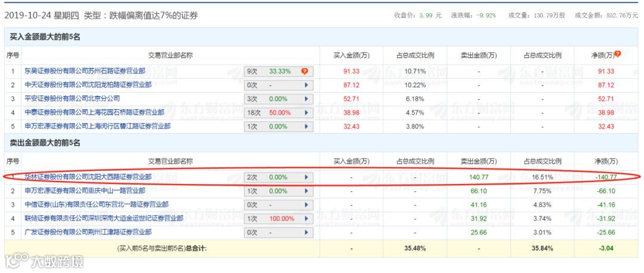
Task: Click net amount -25.66
Action: (x=606, y=232)
